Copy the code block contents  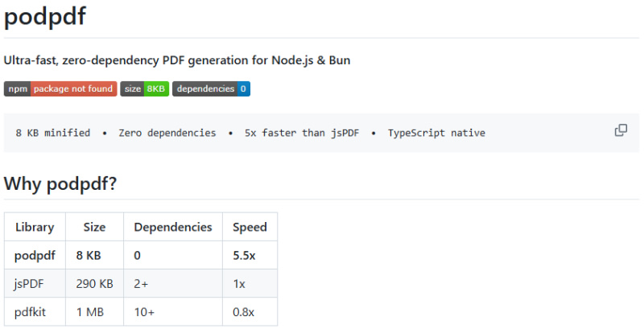(x=621, y=130)
